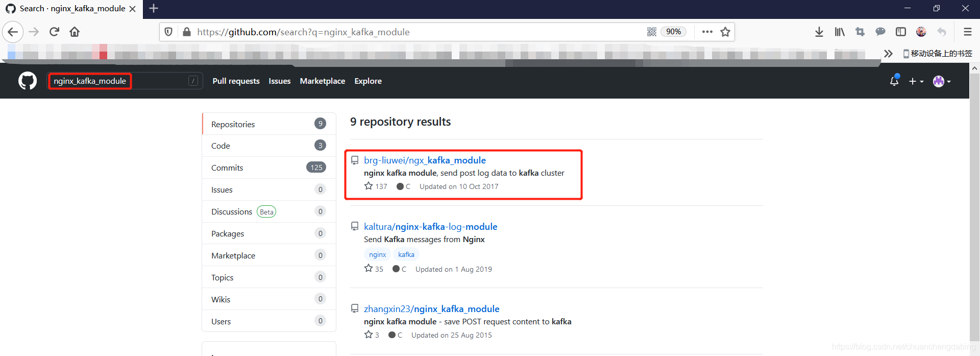Open GitHub notifications bell
This screenshot has height=356, width=980.
(894, 81)
